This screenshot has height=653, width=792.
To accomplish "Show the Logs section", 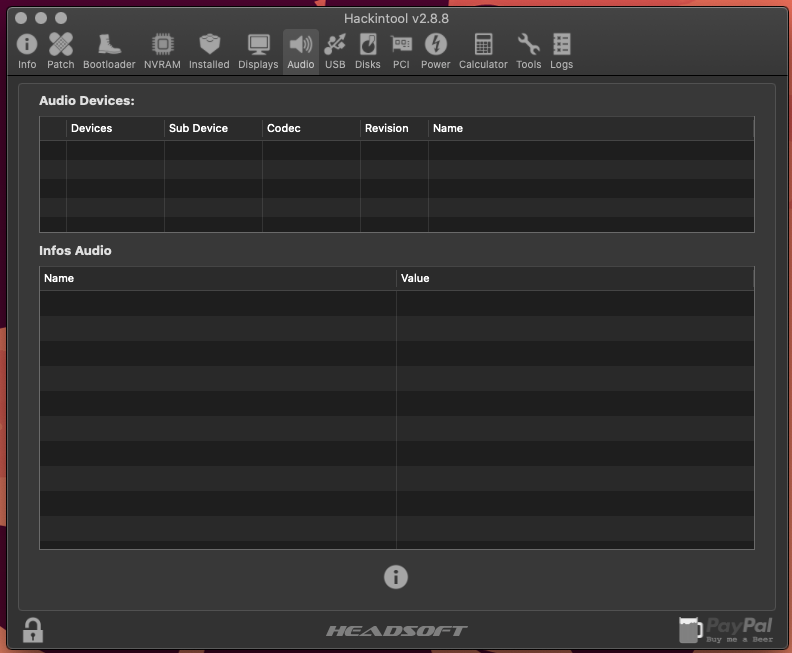I will 561,51.
